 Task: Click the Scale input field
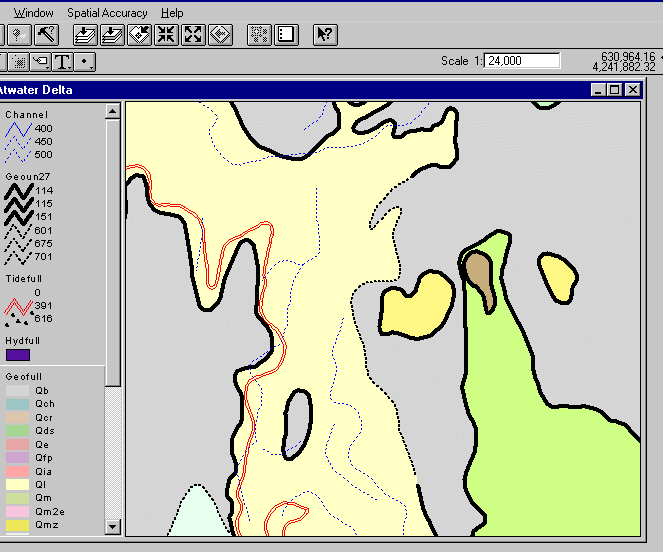[x=522, y=61]
